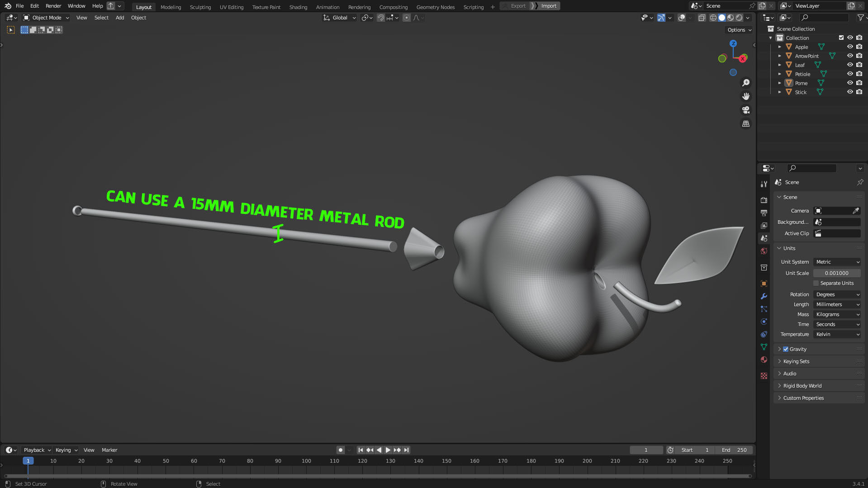Open the View Layer properties tab

(764, 225)
